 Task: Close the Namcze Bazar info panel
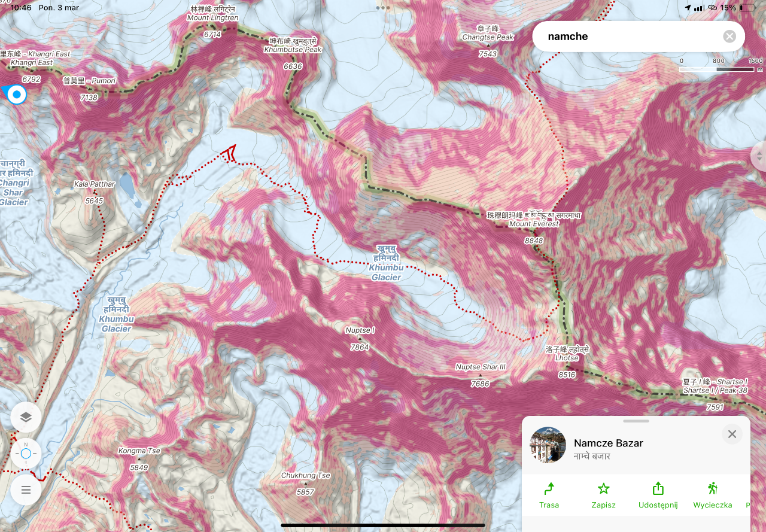[732, 434]
